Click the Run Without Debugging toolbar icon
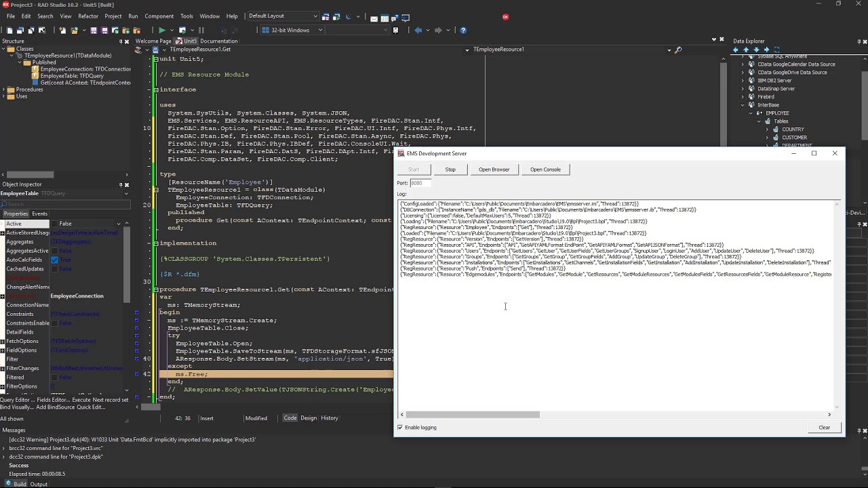The height and width of the screenshot is (488, 868). point(182,30)
